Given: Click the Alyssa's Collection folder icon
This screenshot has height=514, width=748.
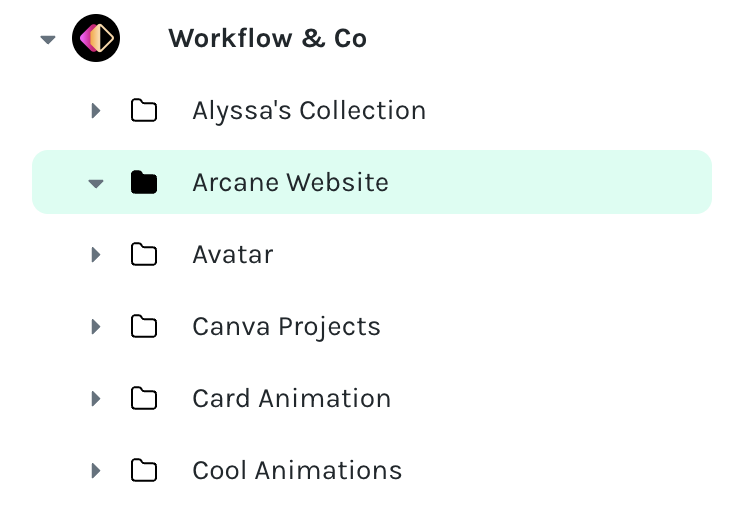Looking at the screenshot, I should (x=144, y=111).
